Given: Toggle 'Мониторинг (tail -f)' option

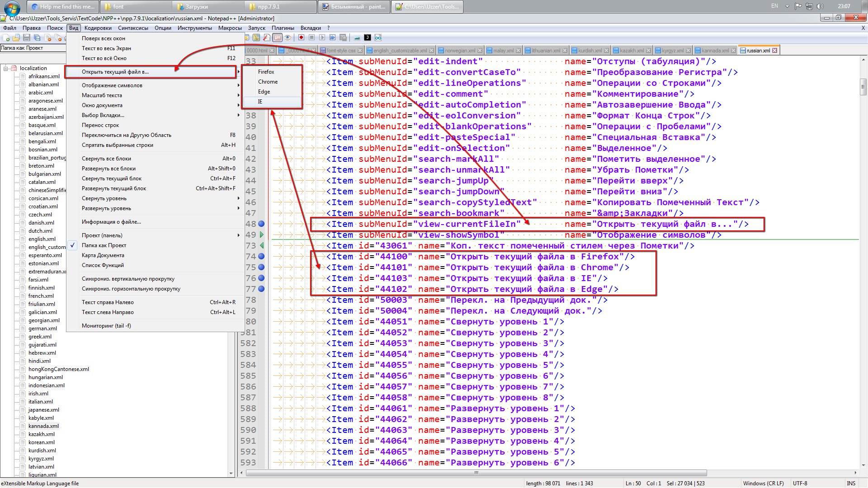Looking at the screenshot, I should 155,326.
